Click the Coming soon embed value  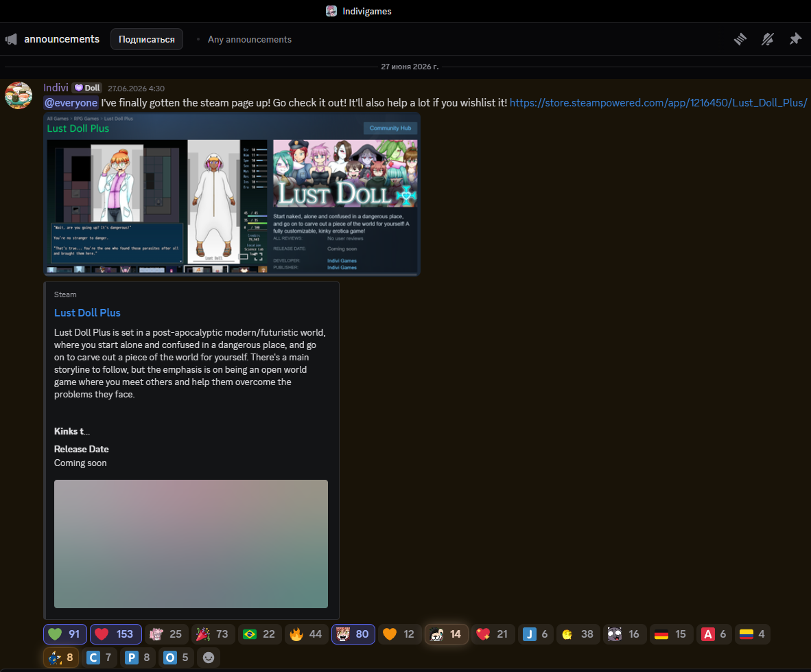tap(80, 463)
